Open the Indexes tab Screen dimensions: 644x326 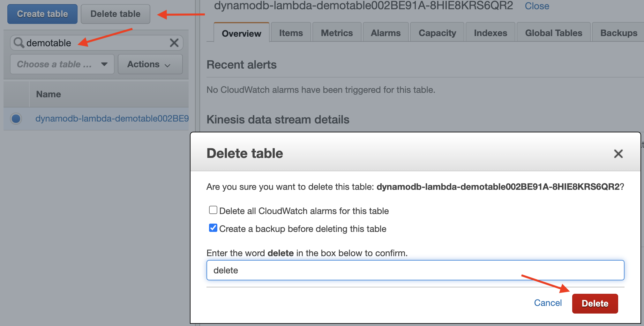click(x=490, y=32)
